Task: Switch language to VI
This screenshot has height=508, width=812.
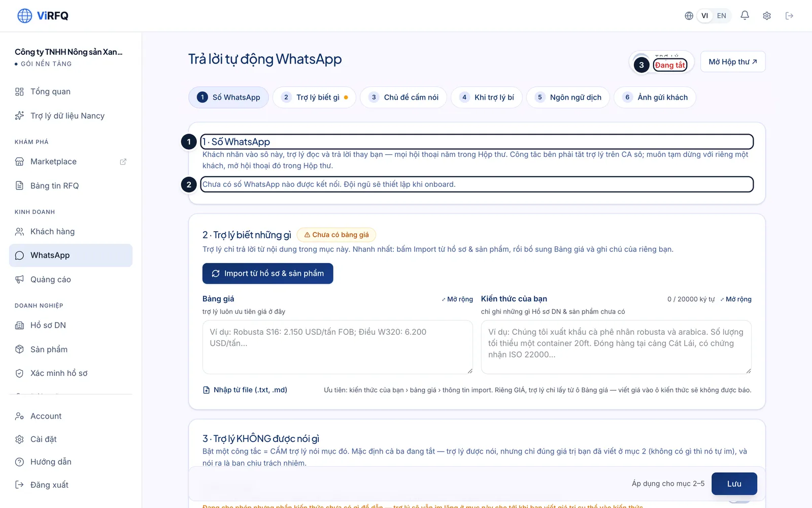Action: click(x=704, y=16)
